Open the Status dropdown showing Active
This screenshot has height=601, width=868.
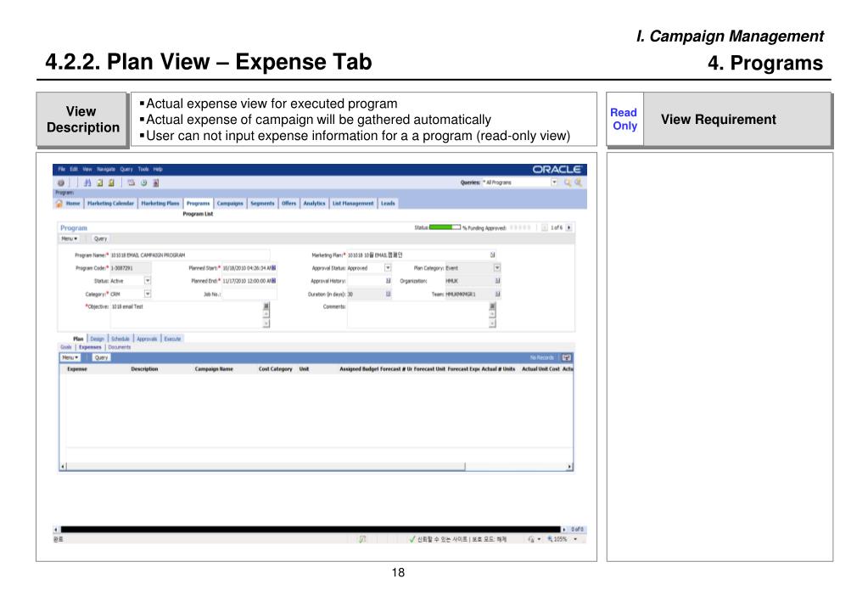[148, 281]
